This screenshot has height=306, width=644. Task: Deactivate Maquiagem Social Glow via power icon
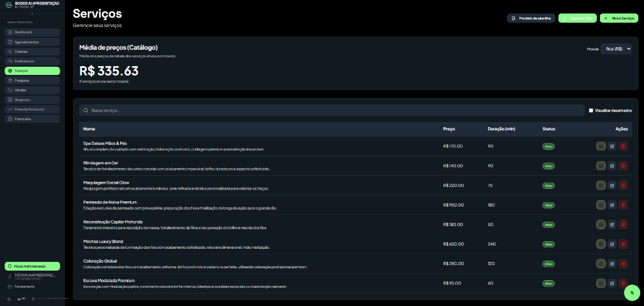(x=601, y=185)
